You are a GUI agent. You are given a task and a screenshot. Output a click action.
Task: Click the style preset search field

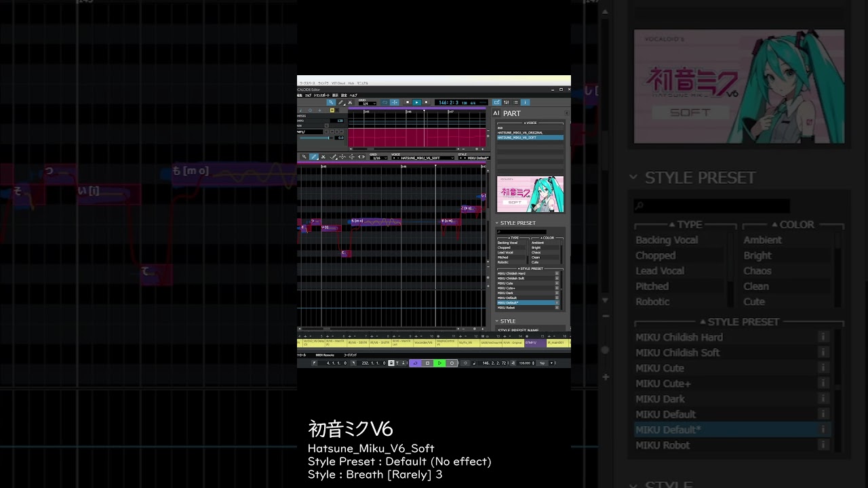(x=521, y=232)
